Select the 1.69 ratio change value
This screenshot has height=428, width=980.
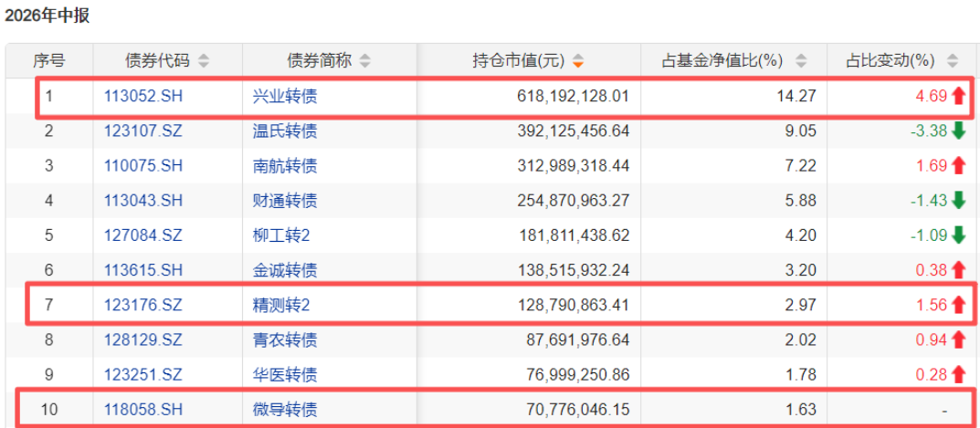click(932, 166)
